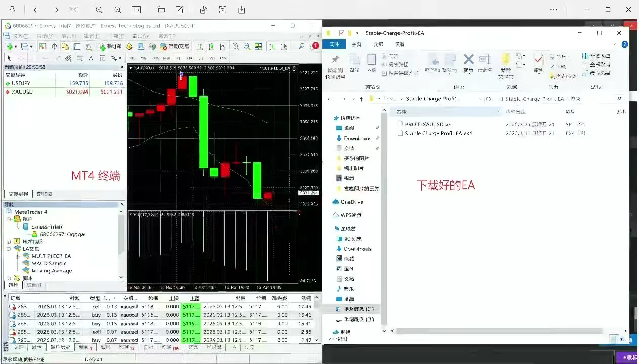Screen dimensions: 639x364
Task: Click the Explorer blue help question icon
Action: point(625,44)
